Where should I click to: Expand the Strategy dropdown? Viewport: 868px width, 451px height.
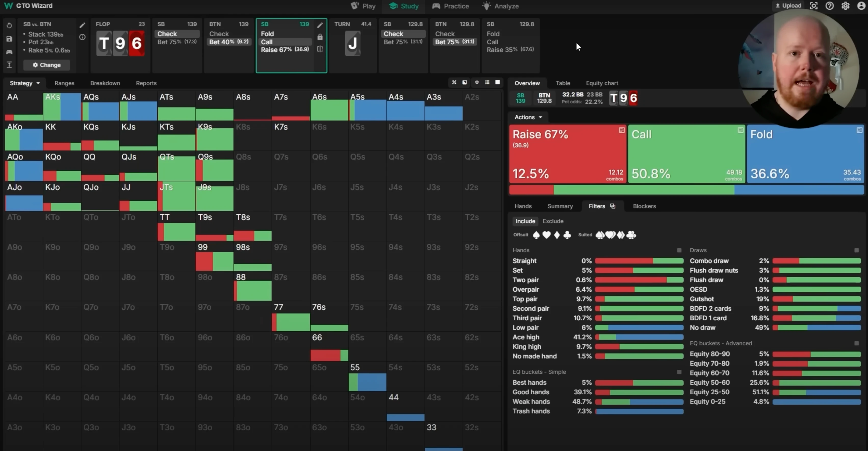point(24,83)
